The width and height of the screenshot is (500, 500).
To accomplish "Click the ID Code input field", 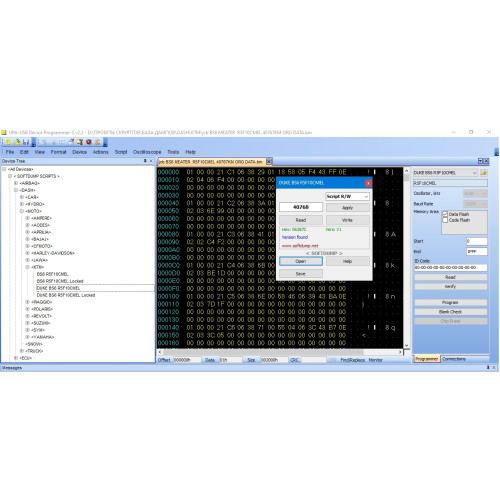I will click(x=450, y=267).
